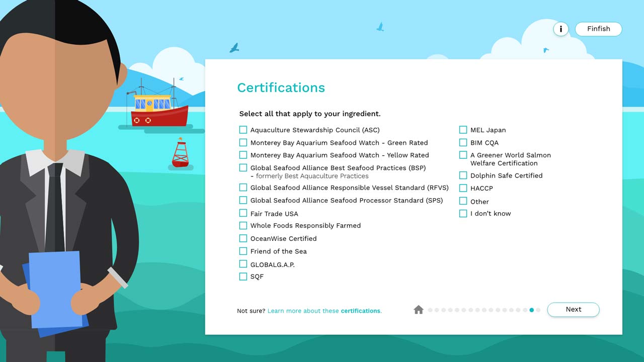Image resolution: width=644 pixels, height=362 pixels.
Task: Tick the I don't know checkbox
Action: point(463,213)
